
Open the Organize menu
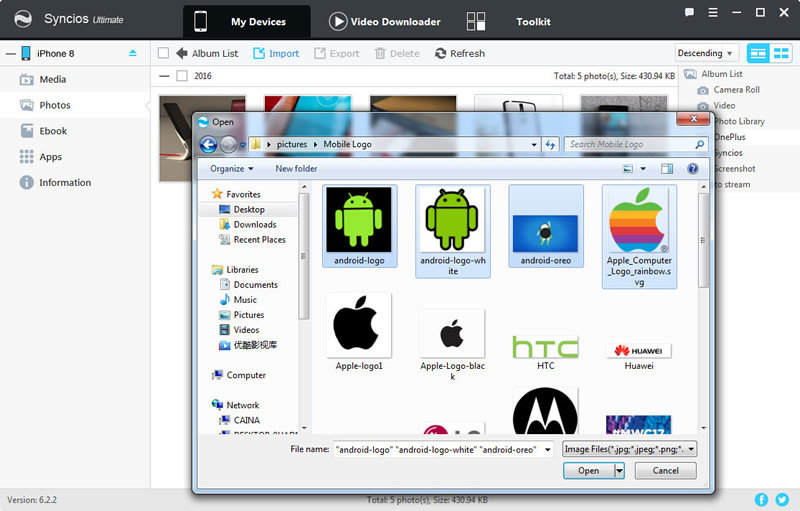pos(232,168)
